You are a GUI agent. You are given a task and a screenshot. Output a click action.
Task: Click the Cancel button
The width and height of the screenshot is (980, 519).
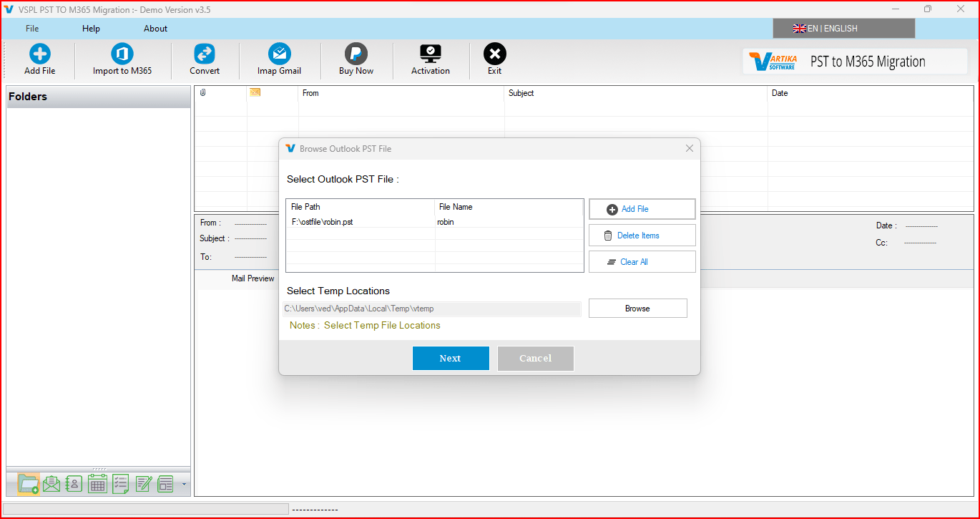(x=536, y=359)
